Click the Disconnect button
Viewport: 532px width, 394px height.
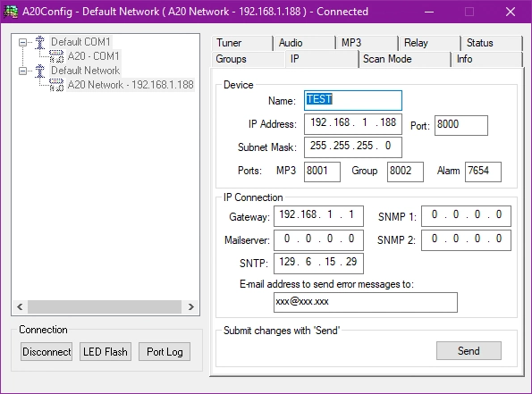click(x=46, y=352)
